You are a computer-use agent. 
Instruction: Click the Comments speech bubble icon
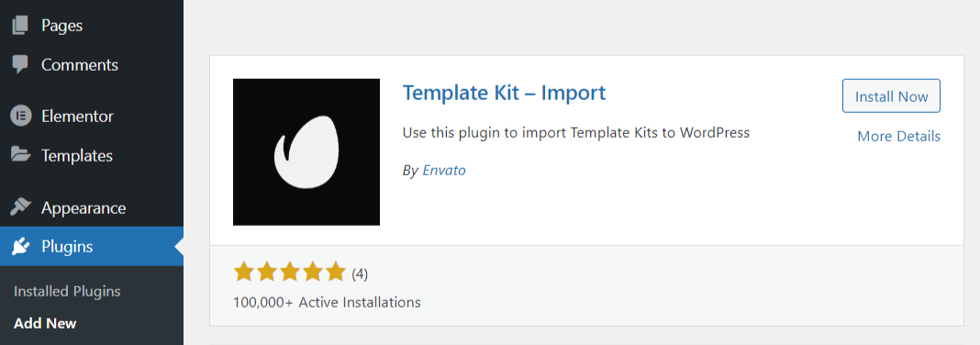pos(20,64)
